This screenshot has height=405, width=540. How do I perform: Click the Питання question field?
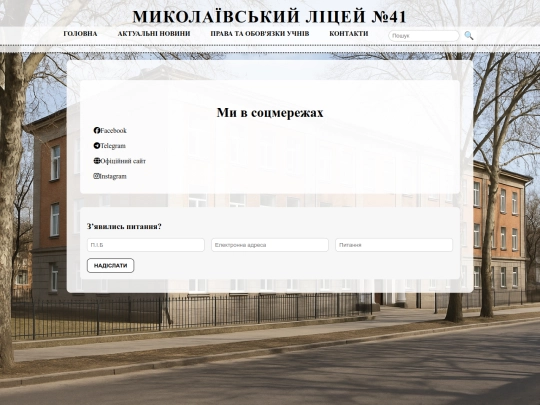[x=394, y=245]
